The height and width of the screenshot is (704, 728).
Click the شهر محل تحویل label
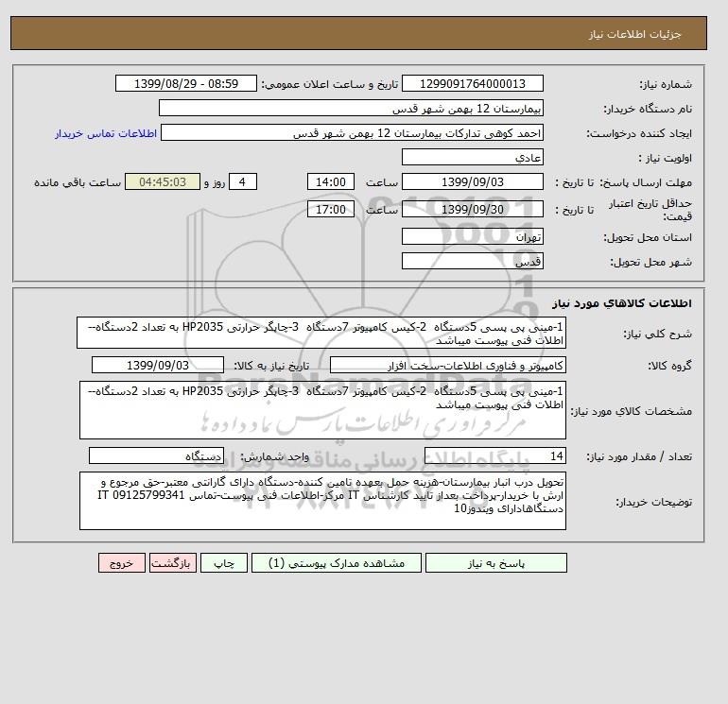click(x=650, y=262)
